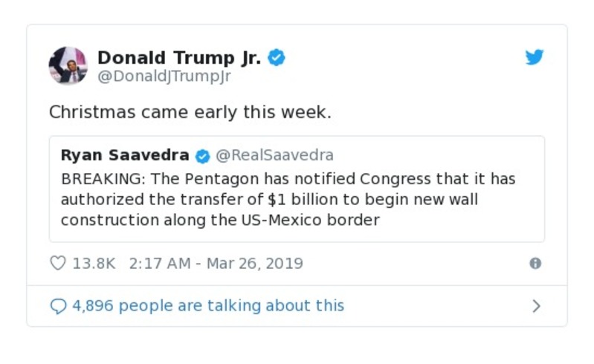Open Donald Trump Jr.'s profile avatar

(68, 65)
